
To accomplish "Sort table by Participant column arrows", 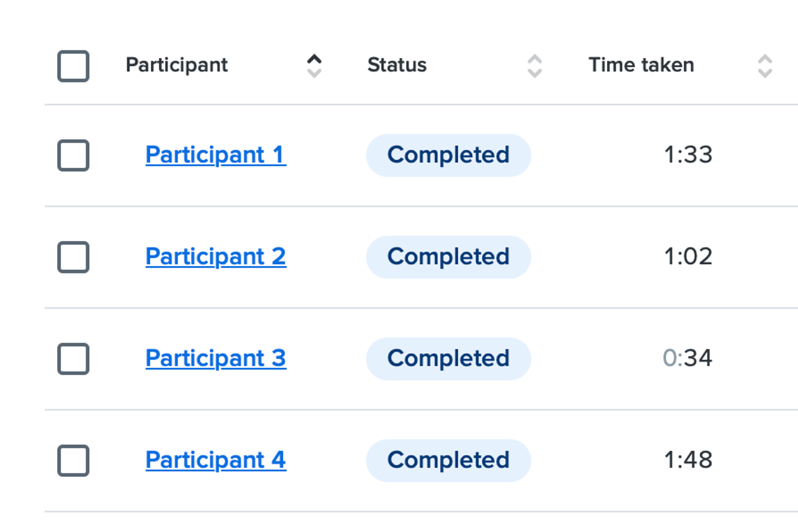I will [314, 66].
